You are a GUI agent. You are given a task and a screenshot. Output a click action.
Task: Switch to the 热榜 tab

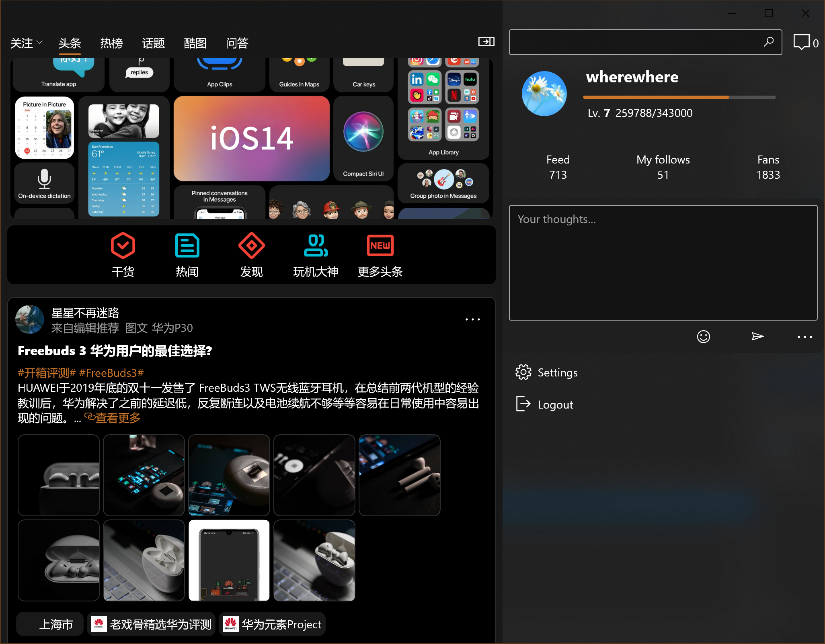111,43
